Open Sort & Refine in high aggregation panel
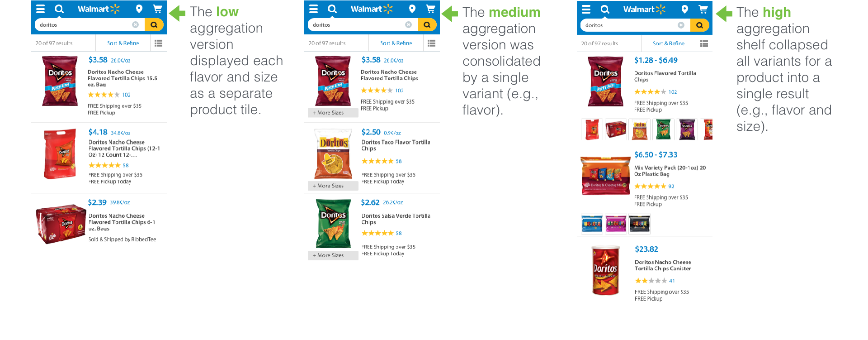868x340 pixels. (x=669, y=44)
